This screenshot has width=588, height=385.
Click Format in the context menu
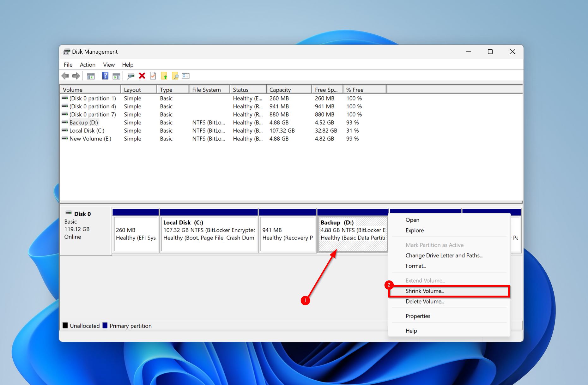[416, 266]
